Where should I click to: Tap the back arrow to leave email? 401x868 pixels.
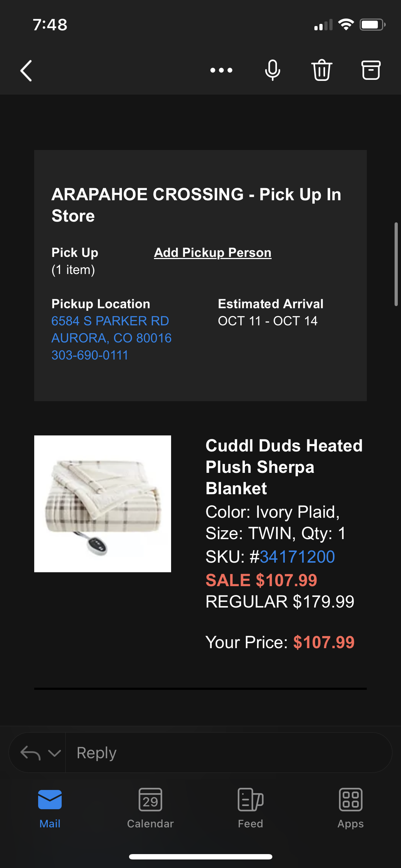point(26,71)
